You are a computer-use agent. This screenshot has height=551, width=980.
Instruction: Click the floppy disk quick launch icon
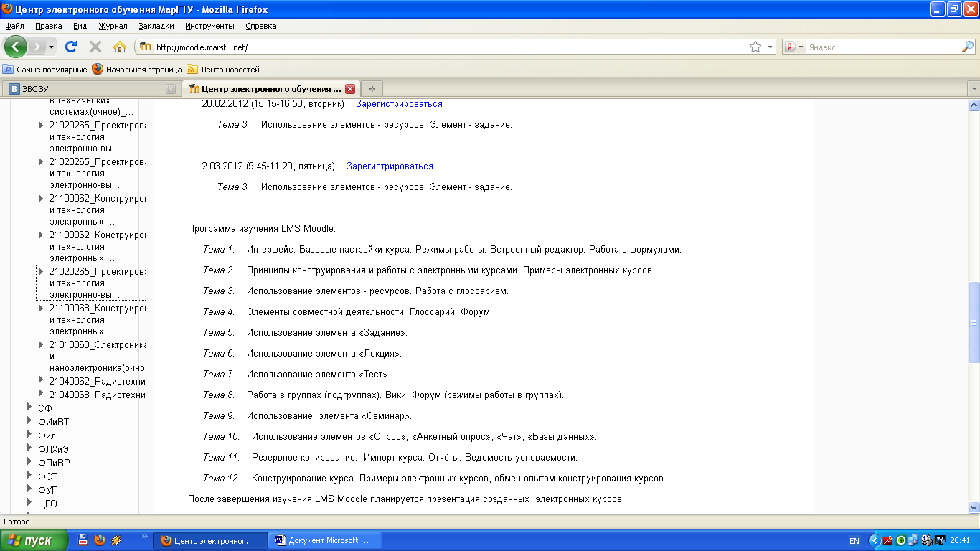click(83, 540)
